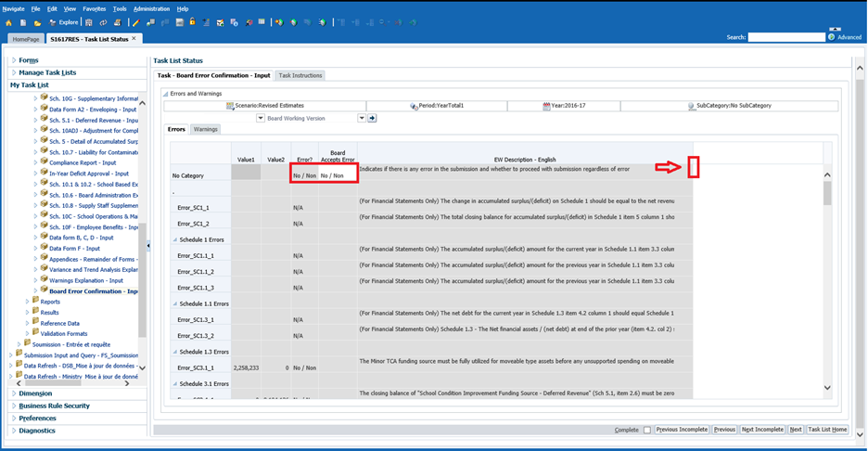Viewport: 868px width, 451px height.
Task: Click the Task List Home button
Action: point(827,430)
